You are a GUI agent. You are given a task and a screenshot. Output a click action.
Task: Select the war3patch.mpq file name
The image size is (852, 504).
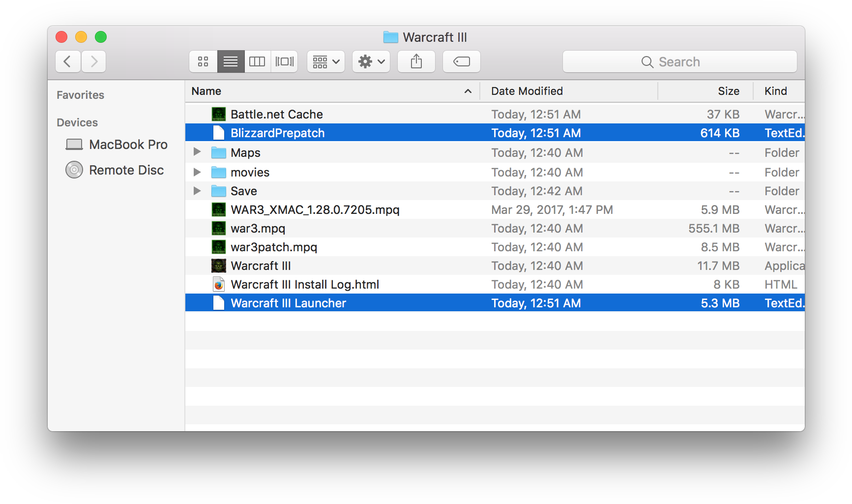274,247
